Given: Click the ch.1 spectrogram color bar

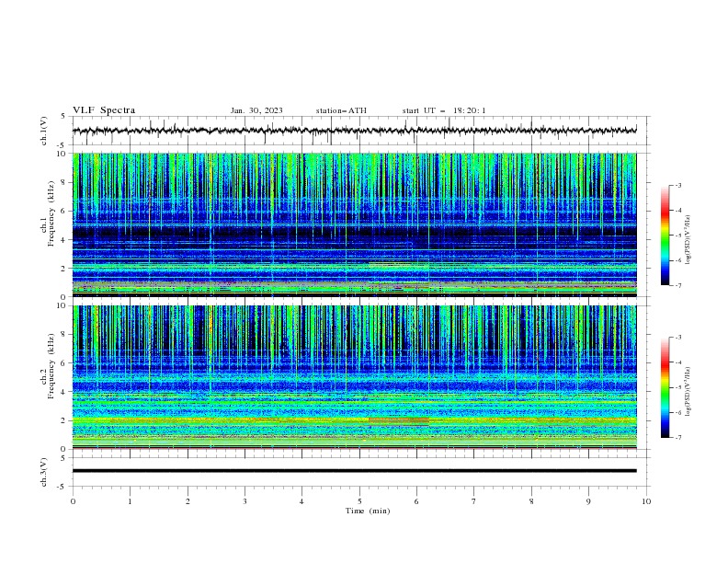Looking at the screenshot, I should pos(665,236).
